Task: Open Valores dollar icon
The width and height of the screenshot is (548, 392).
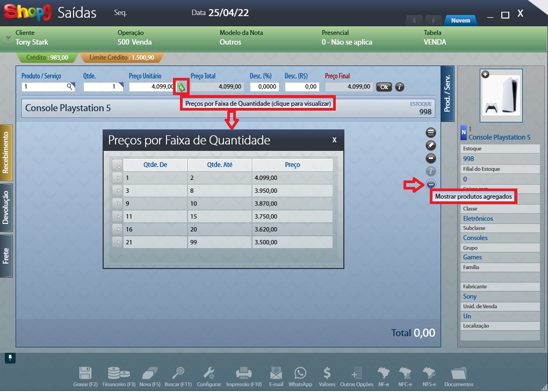Action: tap(327, 376)
